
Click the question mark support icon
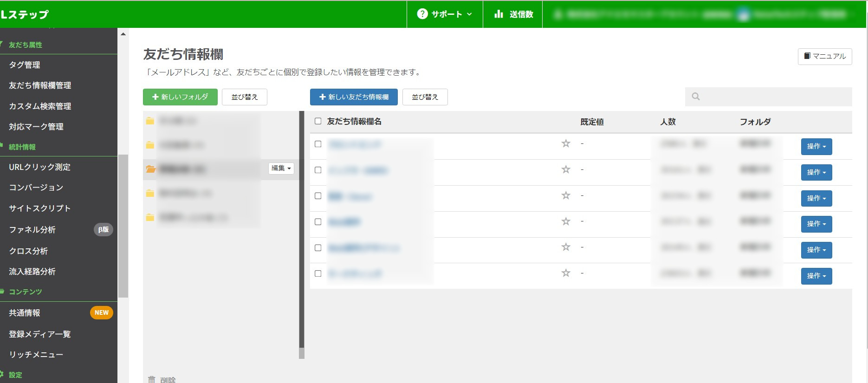pyautogui.click(x=422, y=14)
